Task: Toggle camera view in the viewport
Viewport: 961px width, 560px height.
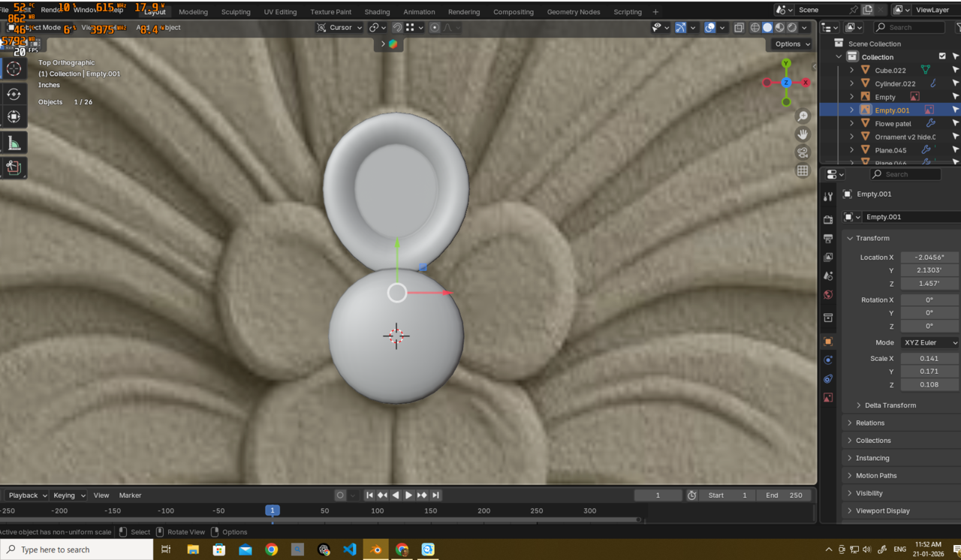Action: [x=803, y=152]
